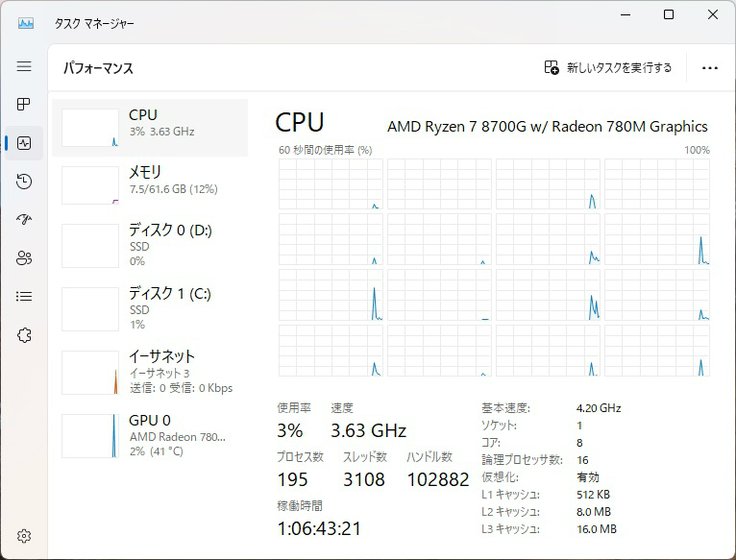This screenshot has height=560, width=736.
Task: Open the Startup apps page icon
Action: [x=24, y=220]
